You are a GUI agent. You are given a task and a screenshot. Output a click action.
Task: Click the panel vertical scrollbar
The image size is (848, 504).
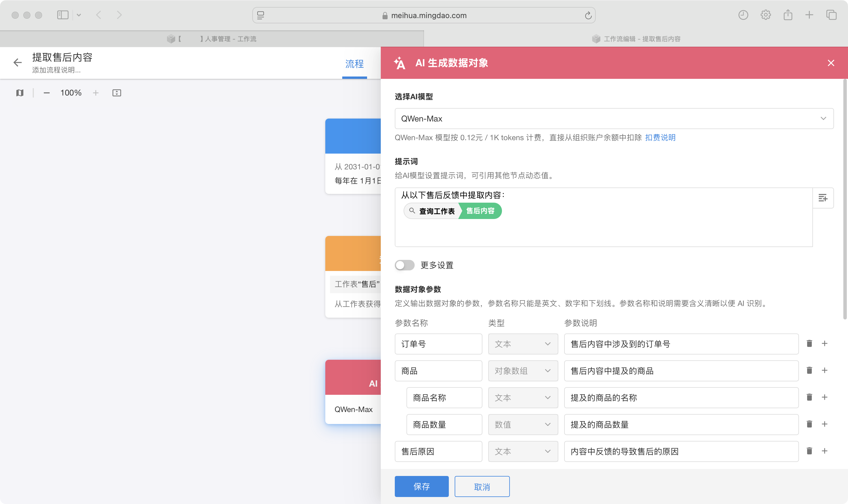[845, 199]
